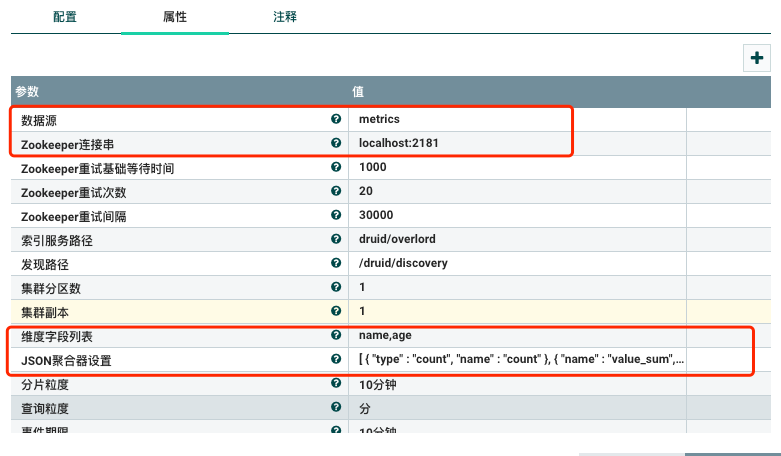Click the add property plus button
The width and height of the screenshot is (781, 456).
click(757, 59)
